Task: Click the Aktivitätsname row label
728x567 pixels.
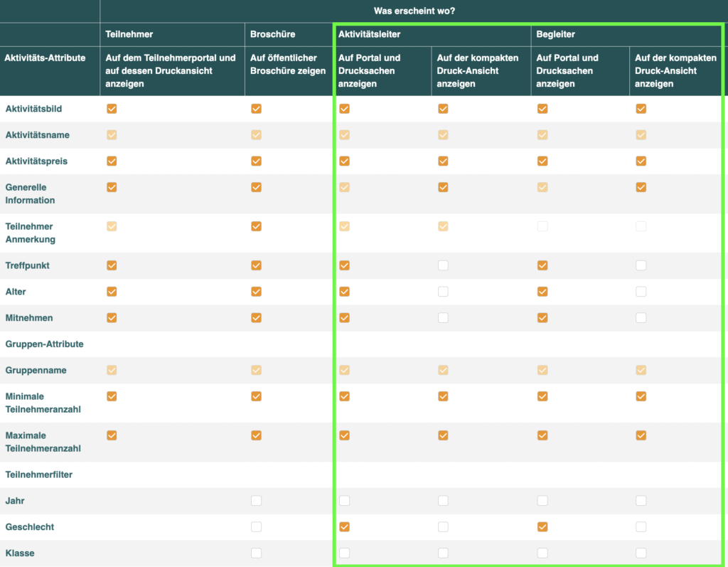Action: [38, 135]
